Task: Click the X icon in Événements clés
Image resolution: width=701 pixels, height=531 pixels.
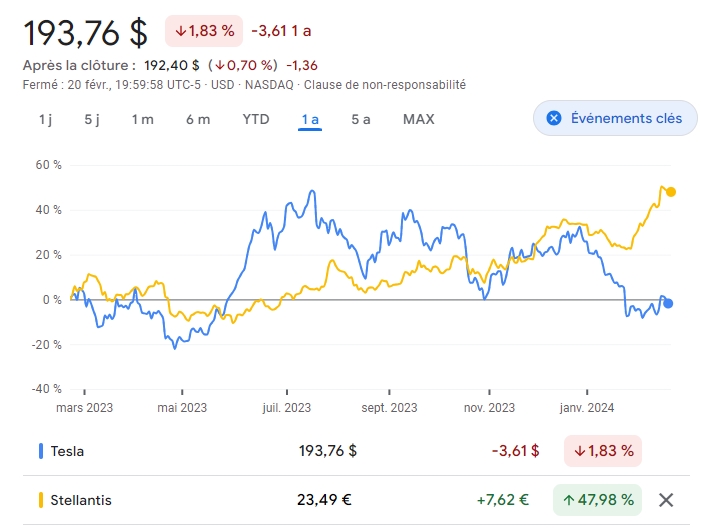Action: (x=552, y=118)
